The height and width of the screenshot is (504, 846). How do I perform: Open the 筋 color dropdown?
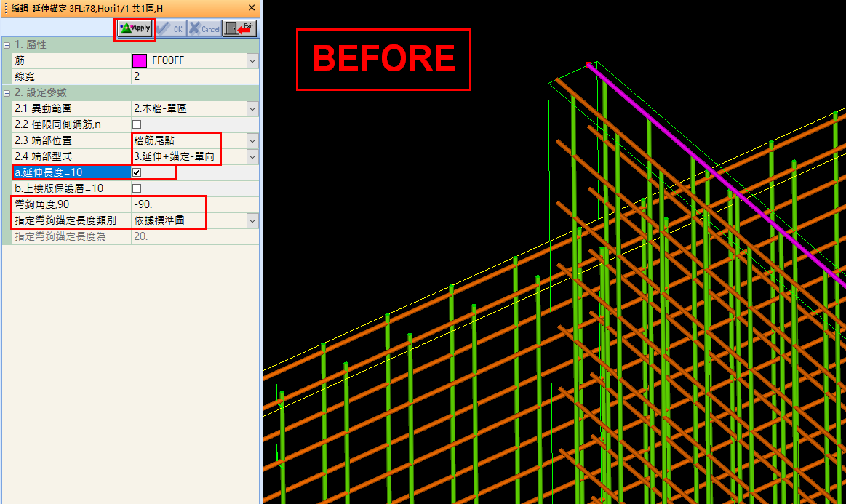click(x=252, y=61)
